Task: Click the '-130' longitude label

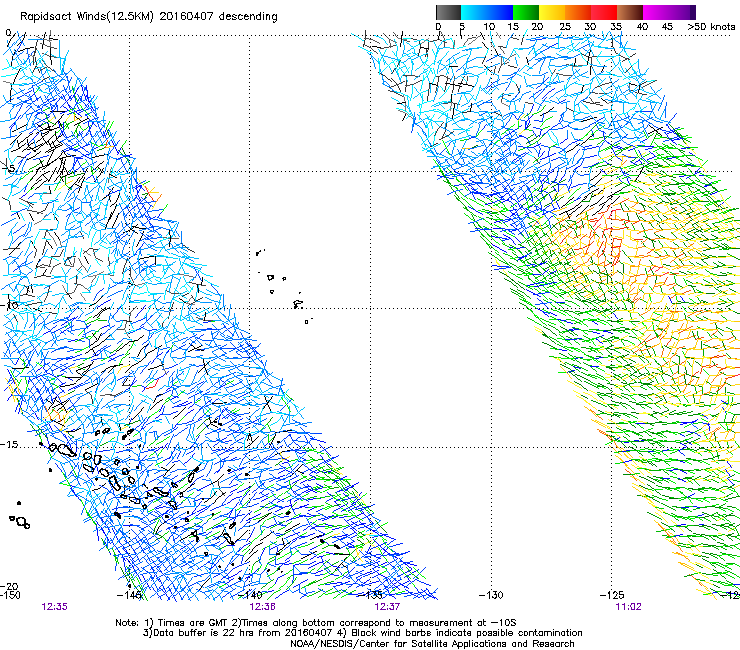Action: tap(491, 595)
